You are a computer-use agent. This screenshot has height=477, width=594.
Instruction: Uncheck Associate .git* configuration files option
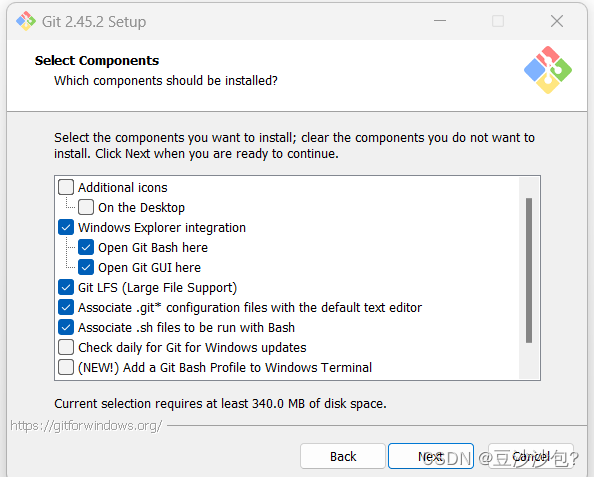(x=66, y=307)
